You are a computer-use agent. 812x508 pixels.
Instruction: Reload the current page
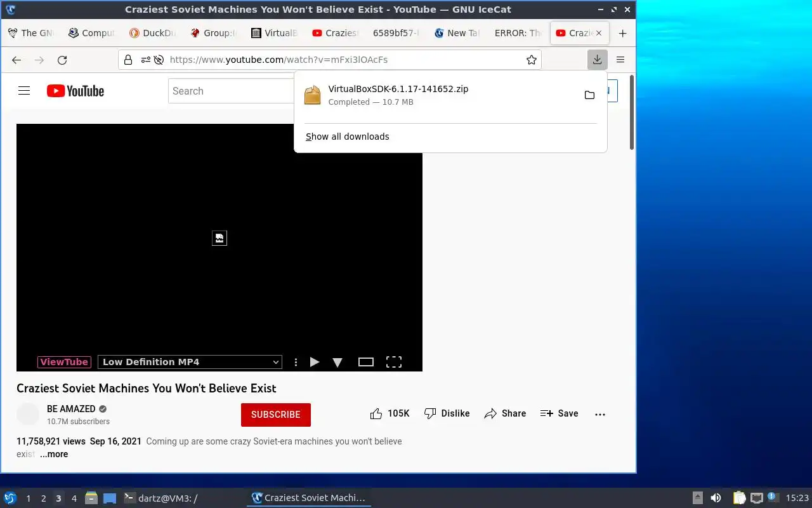tap(62, 60)
